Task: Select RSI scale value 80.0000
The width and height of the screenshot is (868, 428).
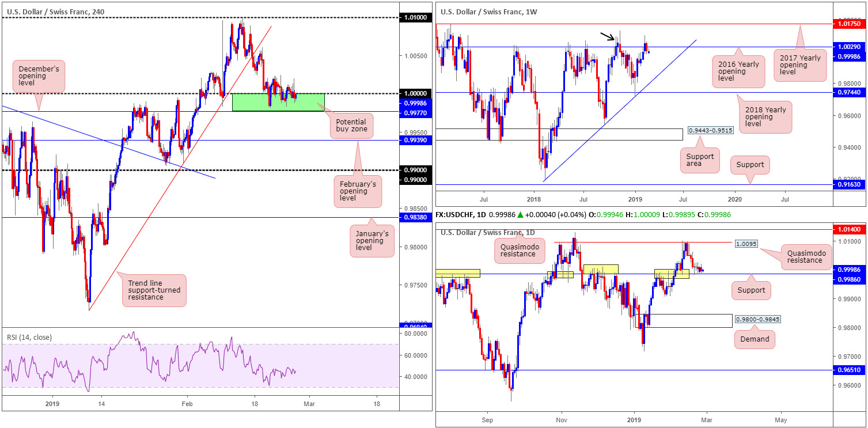Action: [x=415, y=333]
